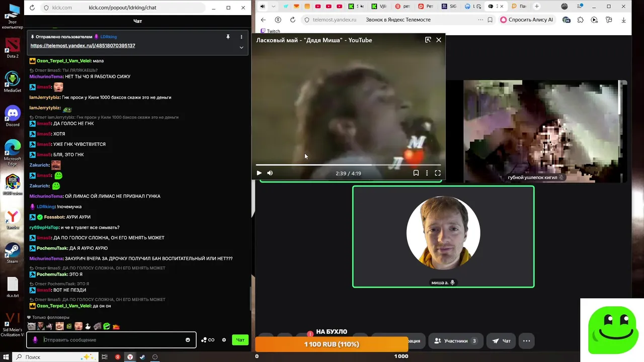Click the Kick chat address bar
This screenshot has height=362, width=644.
[x=123, y=8]
